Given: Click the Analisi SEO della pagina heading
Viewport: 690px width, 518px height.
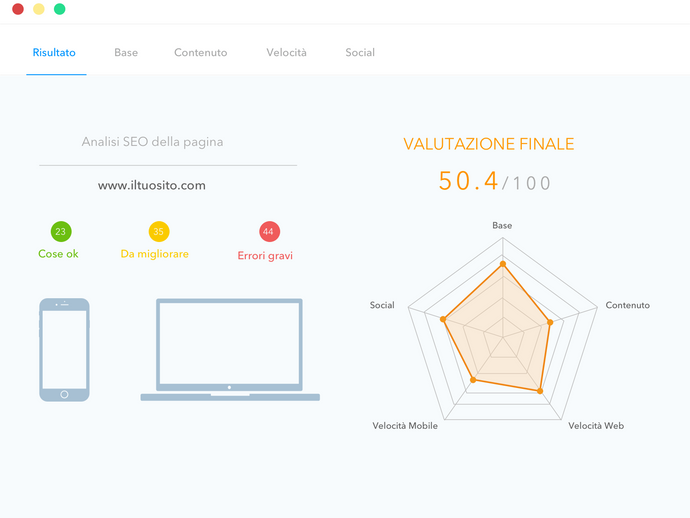Looking at the screenshot, I should [x=152, y=142].
